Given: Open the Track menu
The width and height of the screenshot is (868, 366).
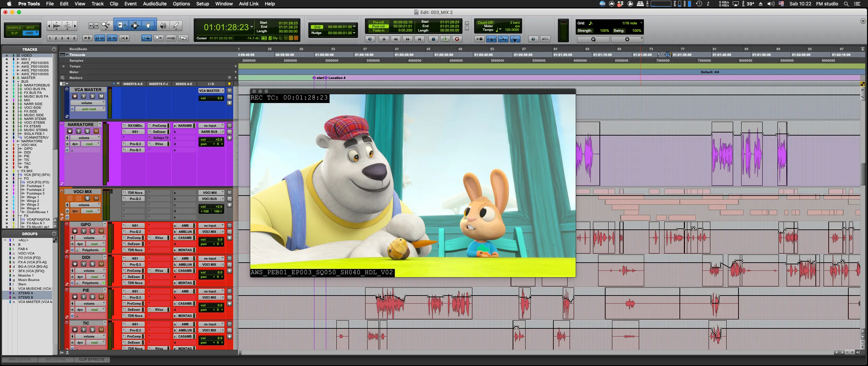Looking at the screenshot, I should [x=97, y=4].
